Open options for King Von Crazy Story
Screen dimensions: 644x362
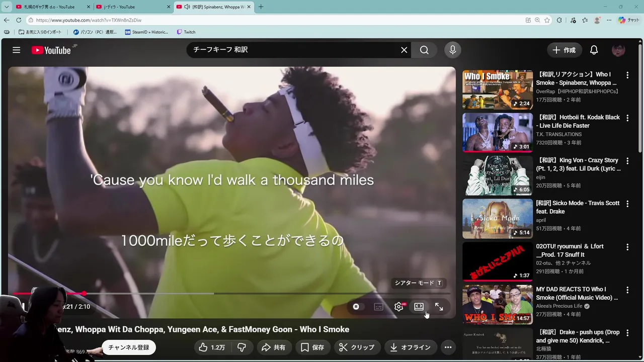point(627,161)
